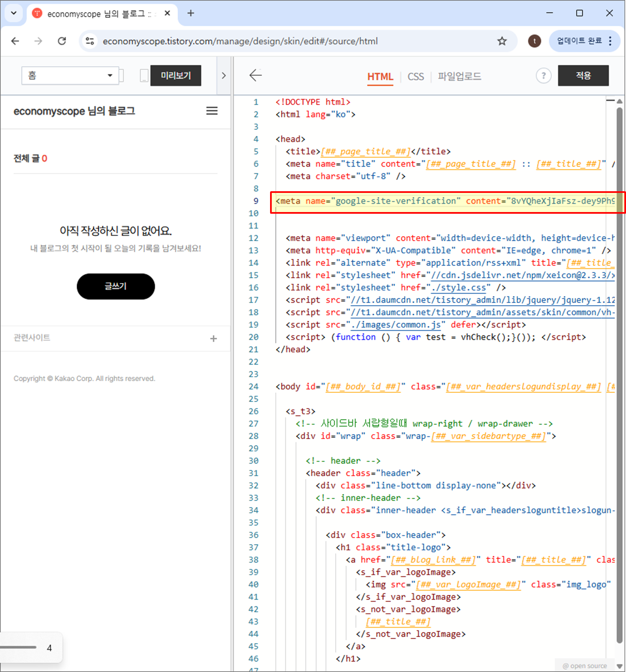626x672 pixels.
Task: Open the Chrome profile avatar
Action: point(534,41)
